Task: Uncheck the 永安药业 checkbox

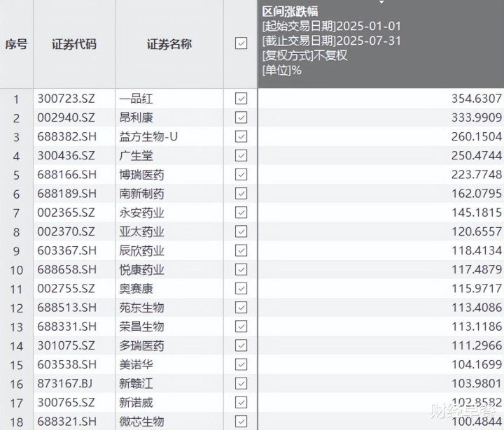Action: pos(241,213)
